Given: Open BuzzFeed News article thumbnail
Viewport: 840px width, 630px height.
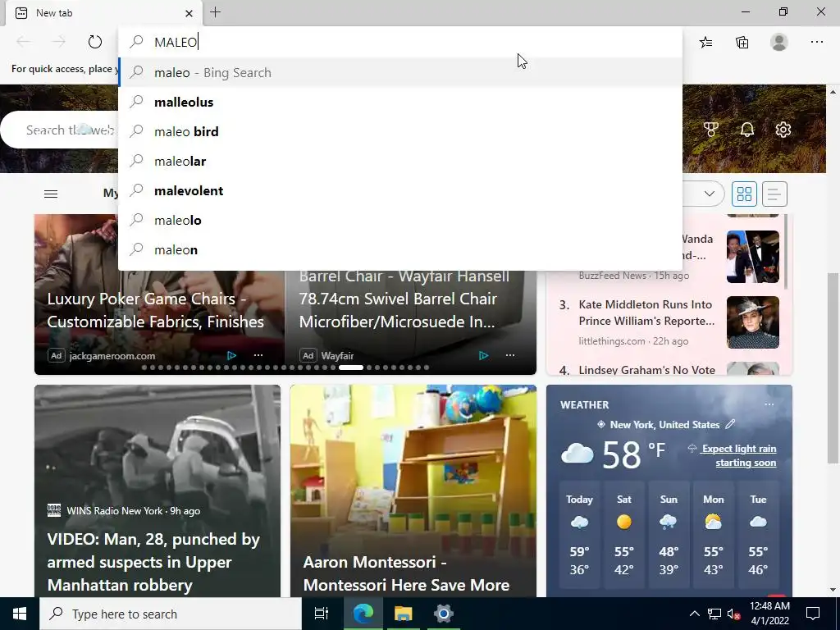Looking at the screenshot, I should 753,257.
